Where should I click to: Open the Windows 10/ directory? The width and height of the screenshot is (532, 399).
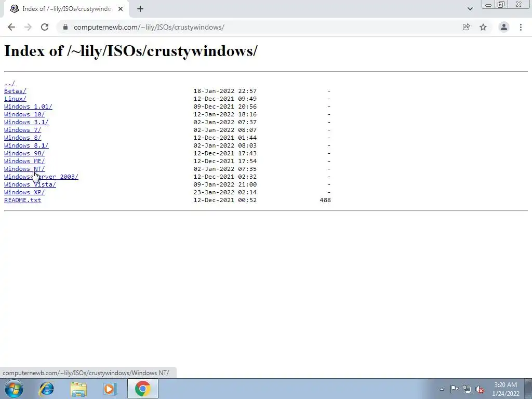24,114
